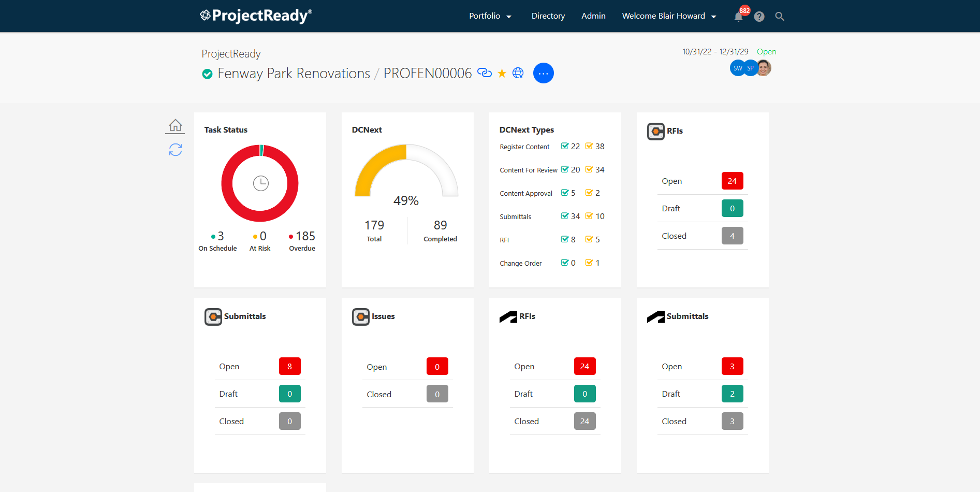Click the green check icon for Content For Review

pos(565,169)
